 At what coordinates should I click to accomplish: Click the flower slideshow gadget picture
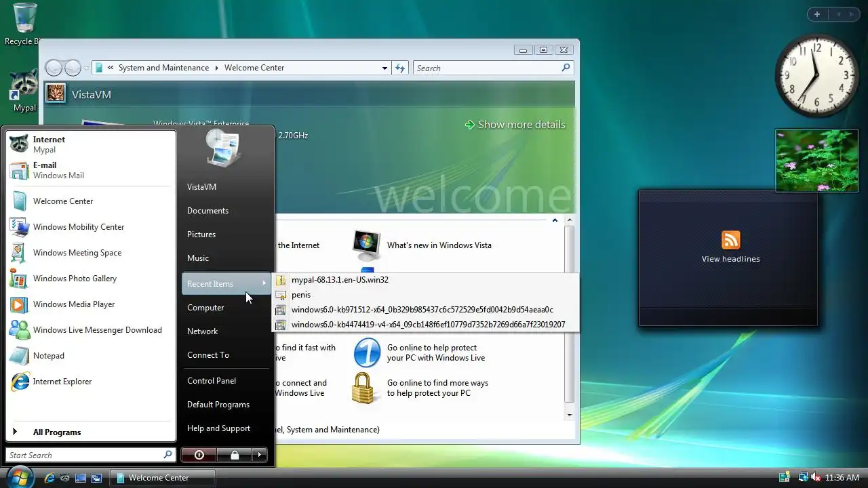tap(817, 161)
